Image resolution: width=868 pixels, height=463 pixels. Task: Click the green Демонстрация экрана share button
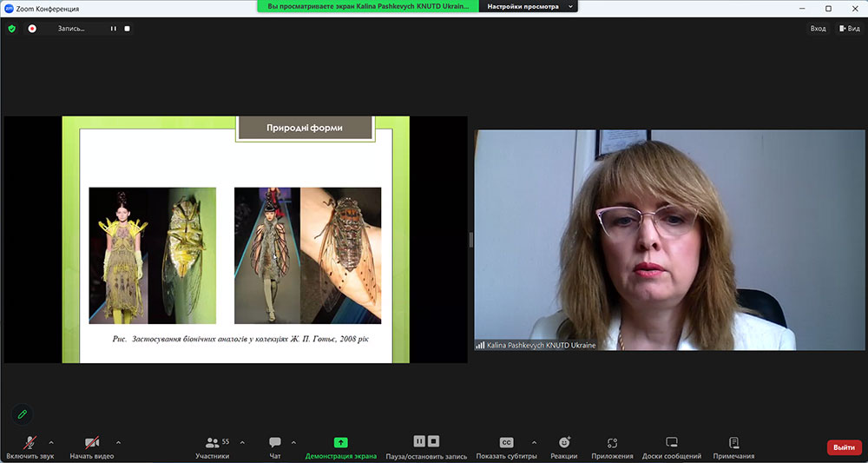coord(341,448)
